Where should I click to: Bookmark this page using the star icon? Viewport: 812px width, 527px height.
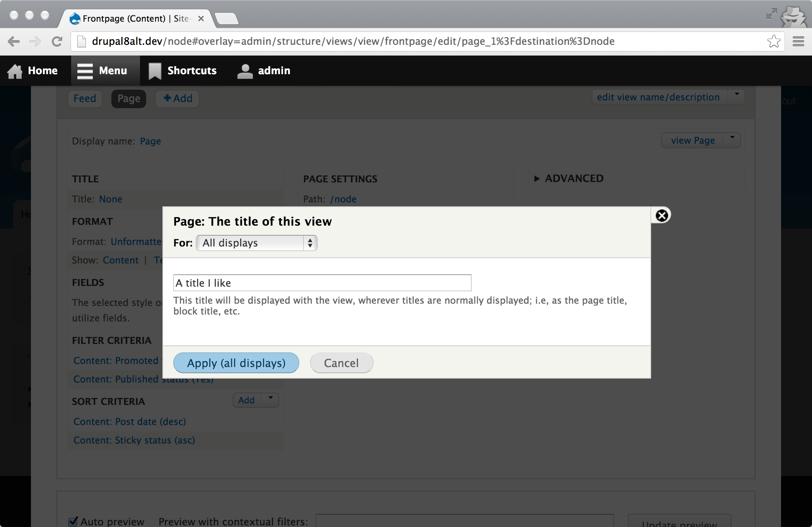pos(773,41)
